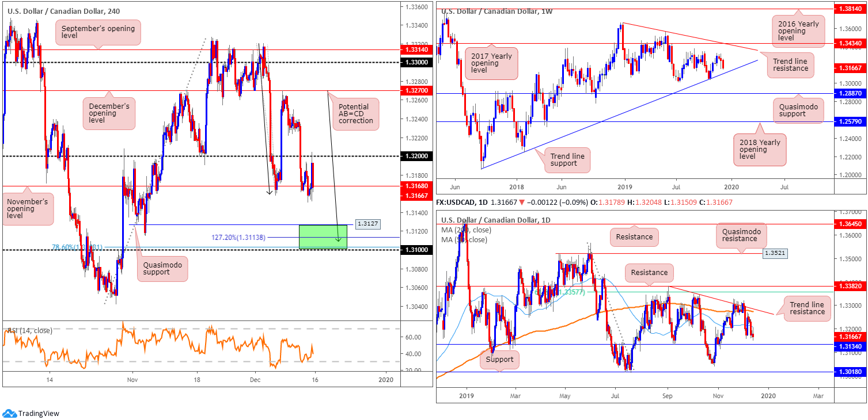Click the 1.34340 weekly price label

tap(850, 43)
